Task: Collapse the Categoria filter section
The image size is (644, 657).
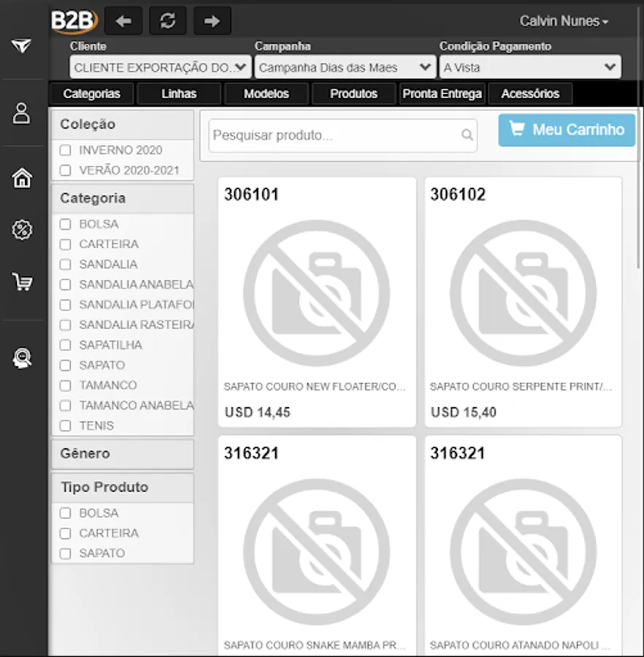Action: pos(123,198)
